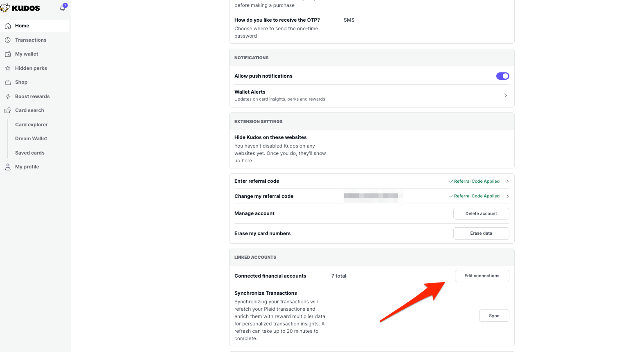The height and width of the screenshot is (352, 644).
Task: Click the Shop bag icon
Action: click(8, 82)
